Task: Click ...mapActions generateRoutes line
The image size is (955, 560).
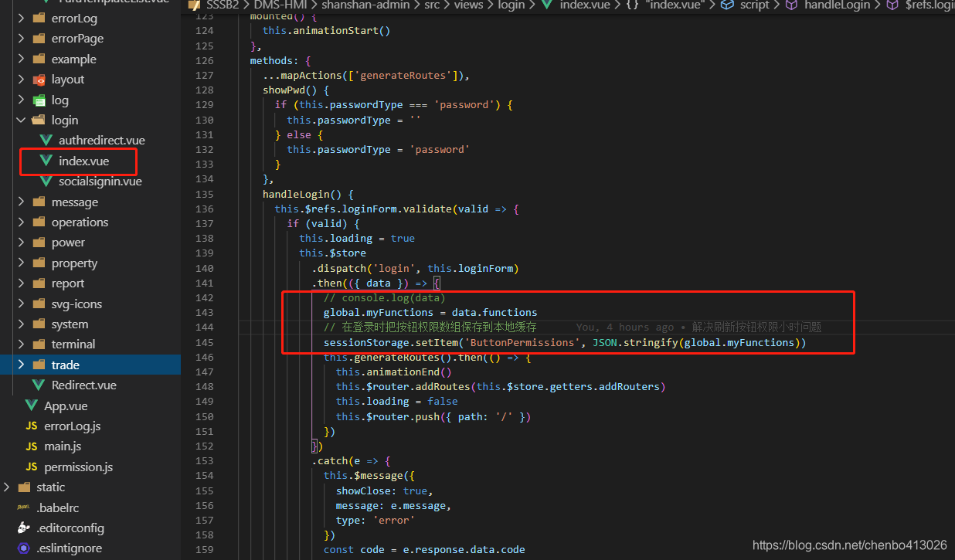Action: tap(366, 75)
